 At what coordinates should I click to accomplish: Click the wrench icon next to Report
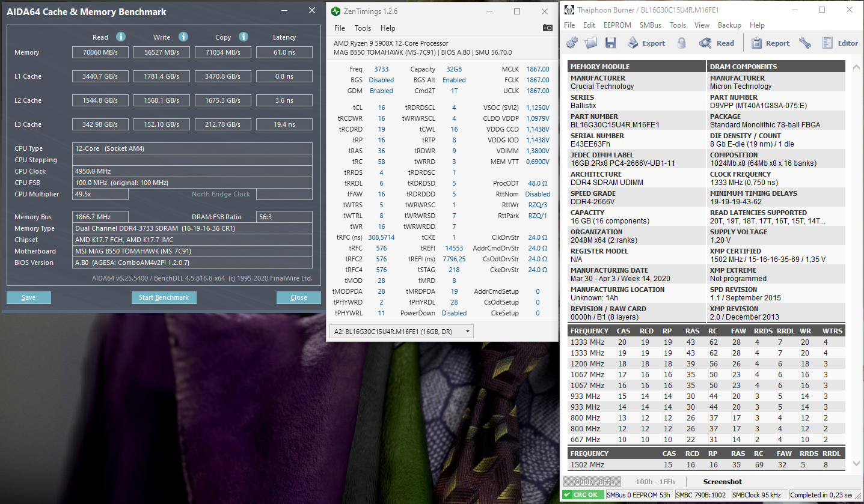(x=804, y=43)
